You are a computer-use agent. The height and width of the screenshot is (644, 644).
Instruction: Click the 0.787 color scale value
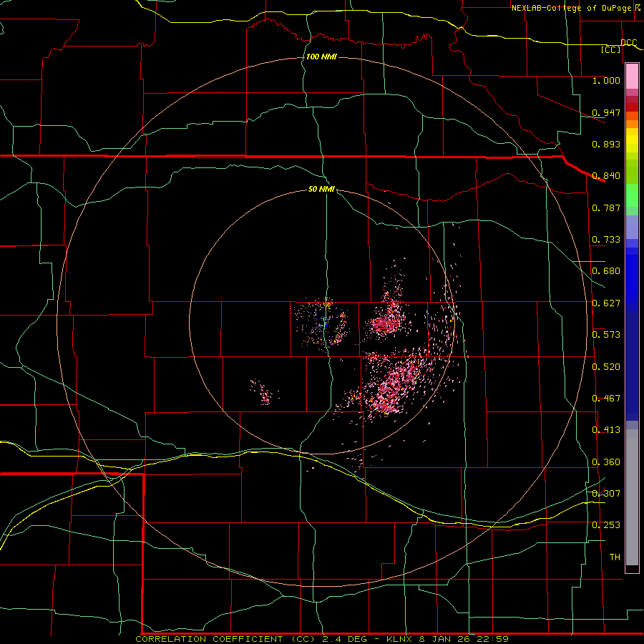click(606, 208)
